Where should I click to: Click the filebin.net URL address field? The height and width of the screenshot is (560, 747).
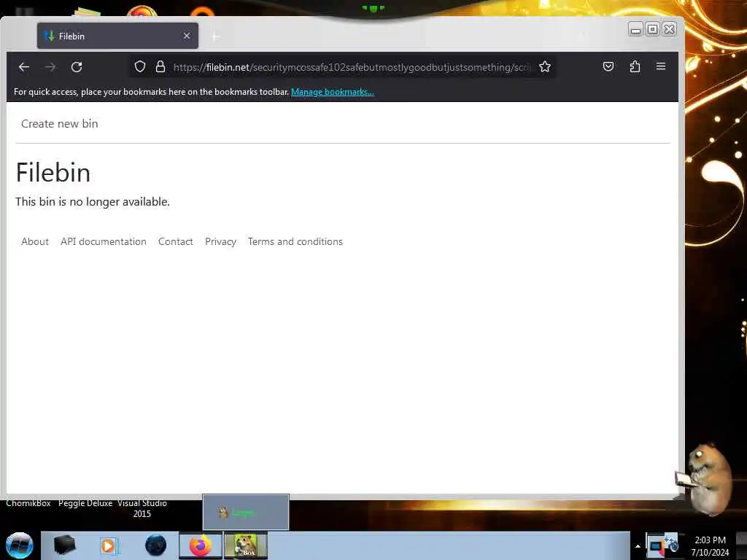352,67
